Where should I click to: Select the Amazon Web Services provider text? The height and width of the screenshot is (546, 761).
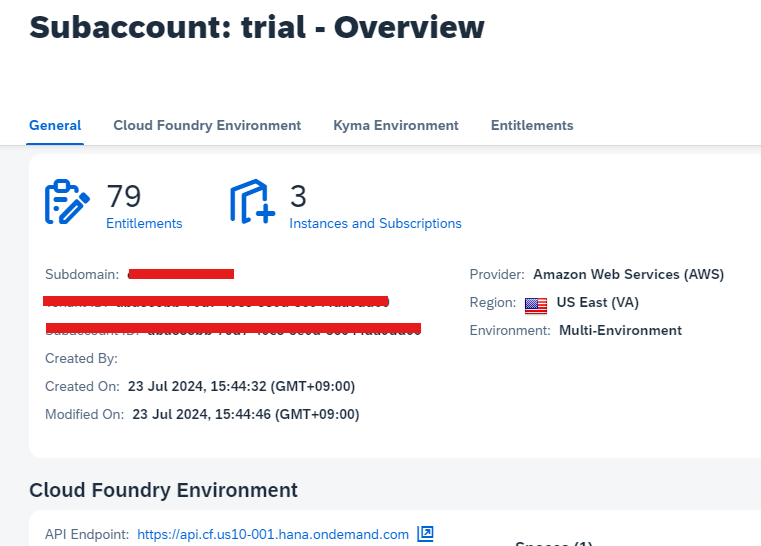628,274
